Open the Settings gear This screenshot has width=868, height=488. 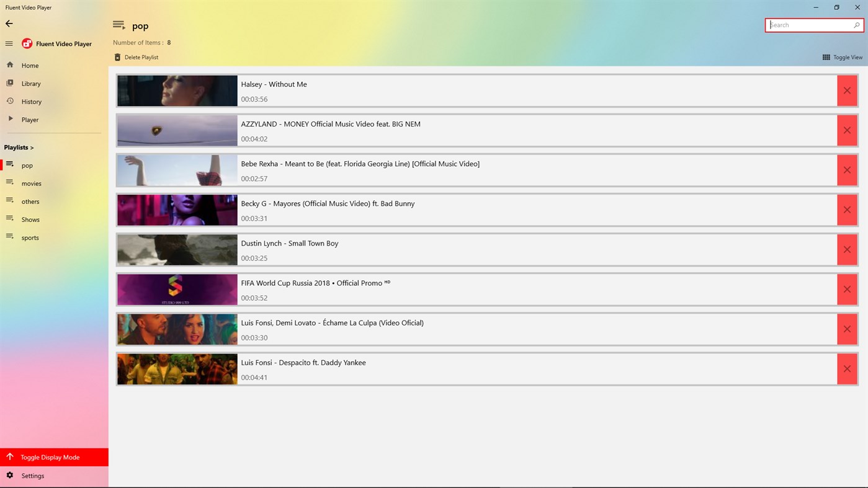tap(10, 475)
